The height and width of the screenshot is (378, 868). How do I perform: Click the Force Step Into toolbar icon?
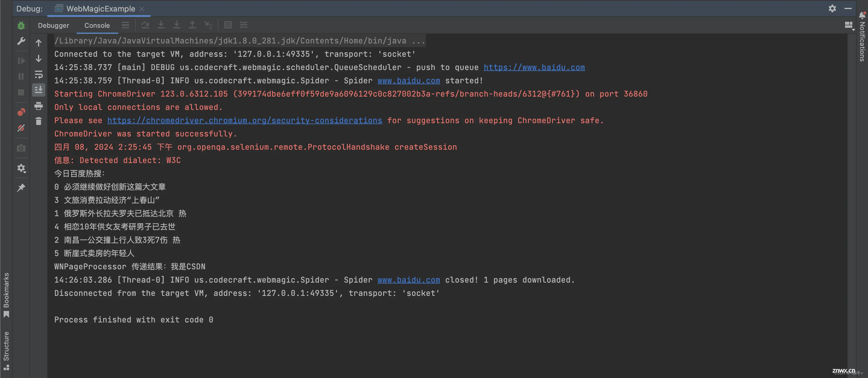176,25
